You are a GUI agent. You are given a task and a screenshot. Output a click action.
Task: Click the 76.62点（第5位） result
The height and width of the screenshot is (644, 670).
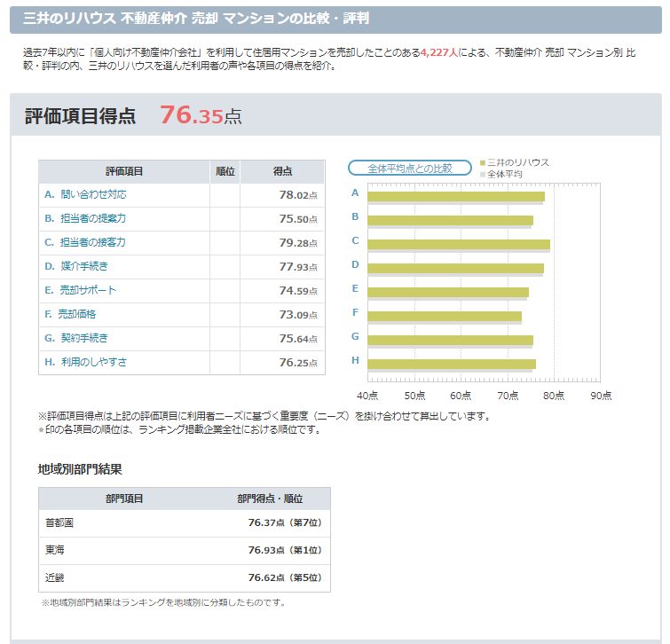point(285,577)
